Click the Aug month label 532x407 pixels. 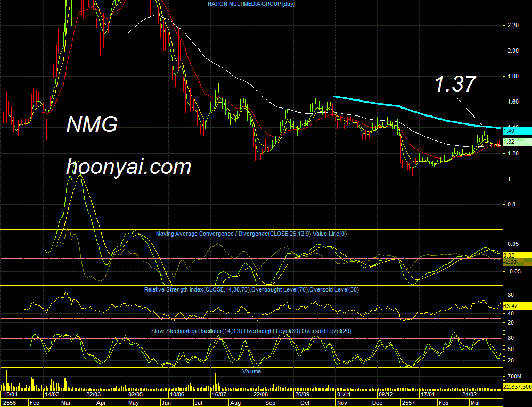pos(235,403)
